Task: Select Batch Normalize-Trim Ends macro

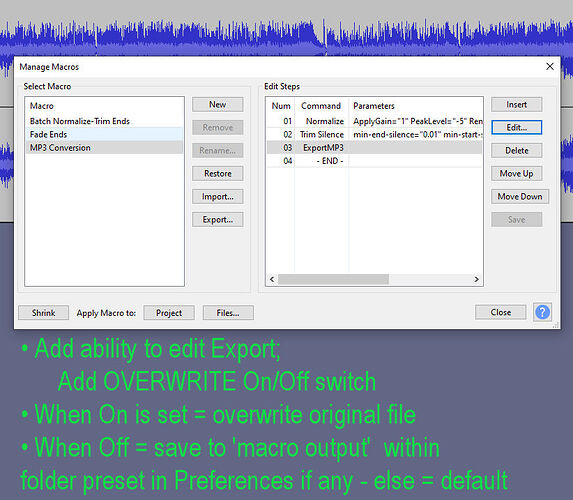Action: (104, 121)
